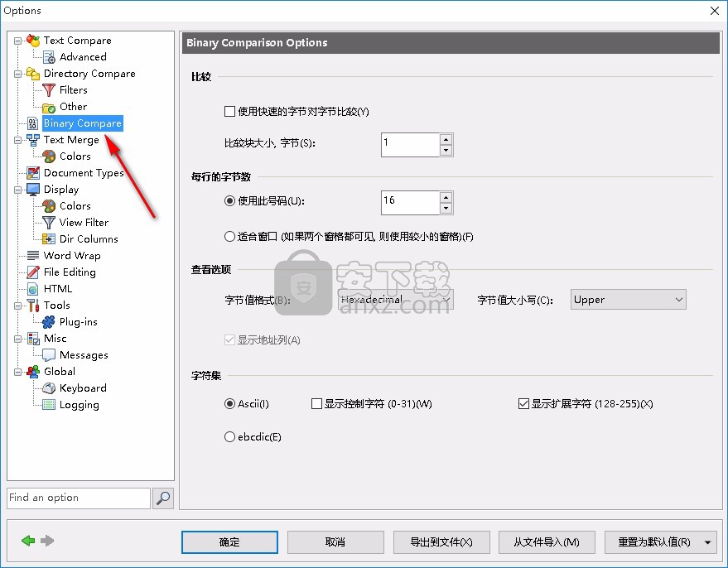This screenshot has height=568, width=728.
Task: Click the Display monitor icon
Action: tap(33, 190)
